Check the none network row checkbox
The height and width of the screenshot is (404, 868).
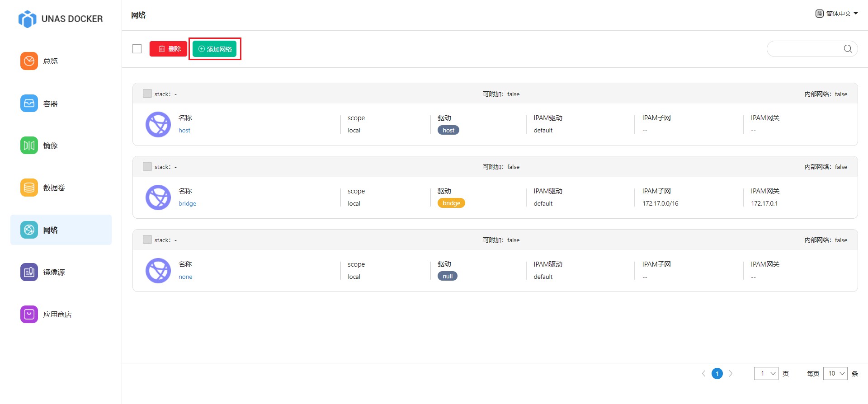point(147,240)
